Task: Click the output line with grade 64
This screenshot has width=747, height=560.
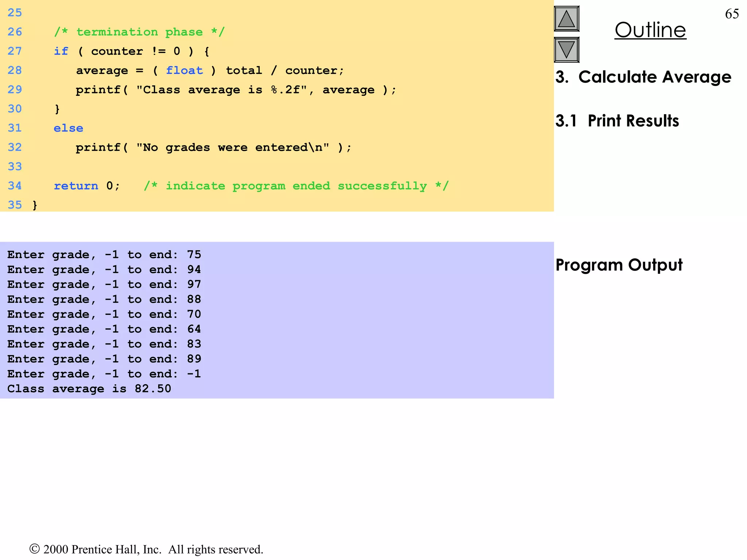Action: (104, 329)
